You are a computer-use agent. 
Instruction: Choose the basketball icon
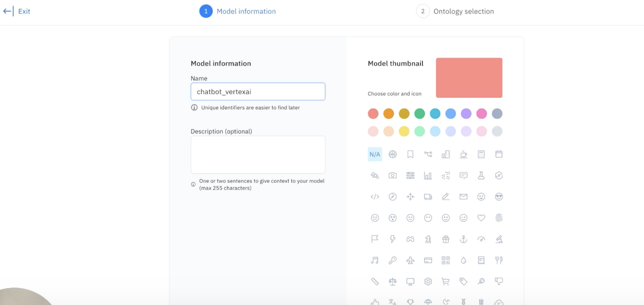[x=393, y=154]
